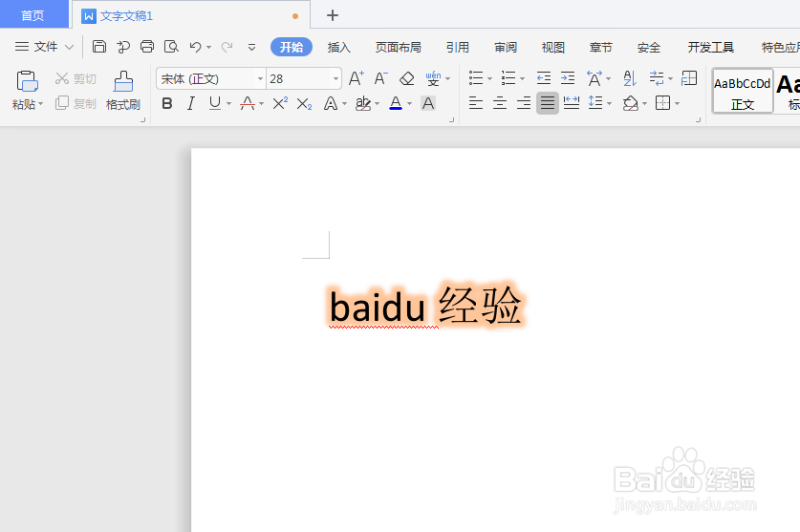Open Print Preview icon
The height and width of the screenshot is (532, 800).
(x=171, y=47)
